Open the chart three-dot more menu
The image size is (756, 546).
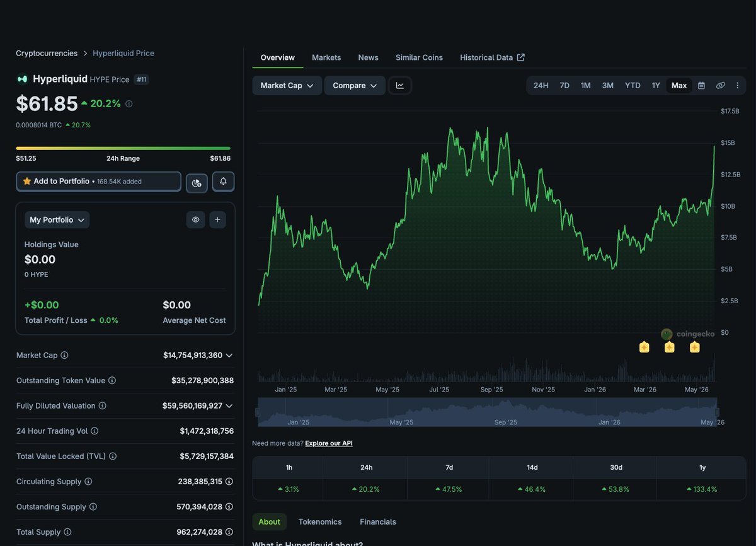pyautogui.click(x=737, y=86)
